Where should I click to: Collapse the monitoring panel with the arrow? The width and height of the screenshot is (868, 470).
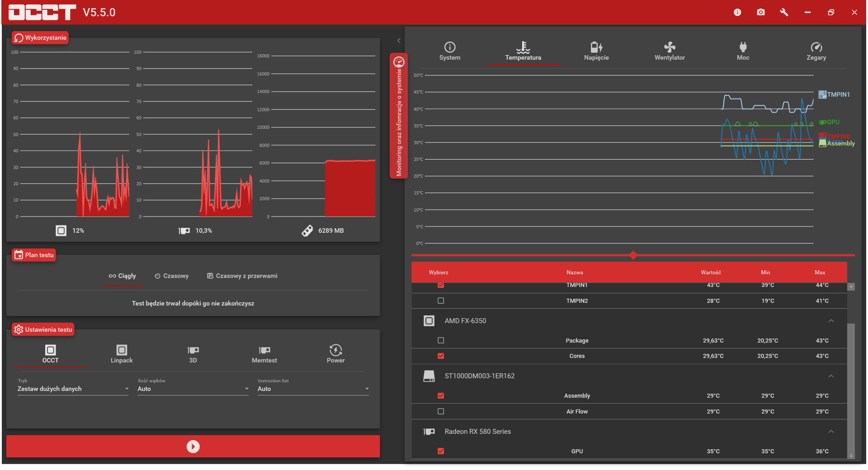[399, 41]
